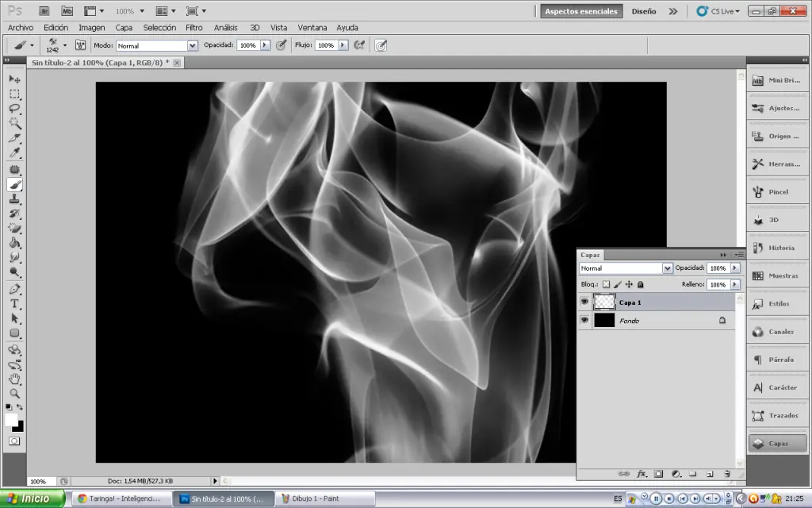Open the brush Modo dropdown
The width and height of the screenshot is (812, 508).
click(192, 45)
